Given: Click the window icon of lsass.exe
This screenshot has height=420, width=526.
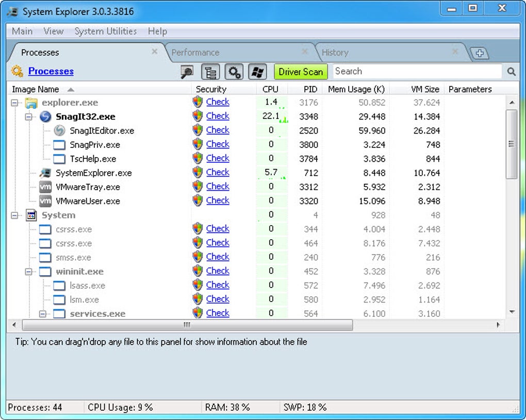Looking at the screenshot, I should [x=59, y=285].
